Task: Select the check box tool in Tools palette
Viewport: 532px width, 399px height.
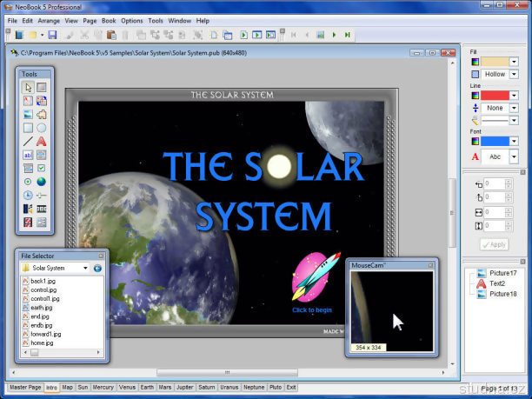Action: [42, 168]
